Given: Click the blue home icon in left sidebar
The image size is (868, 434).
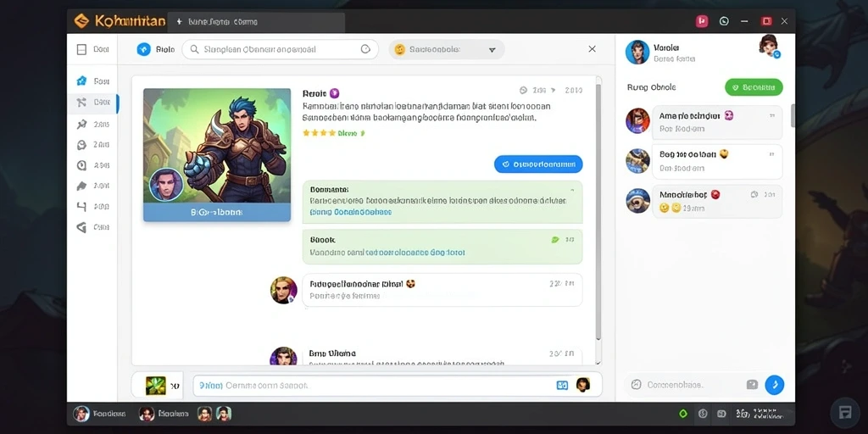Looking at the screenshot, I should tap(81, 81).
